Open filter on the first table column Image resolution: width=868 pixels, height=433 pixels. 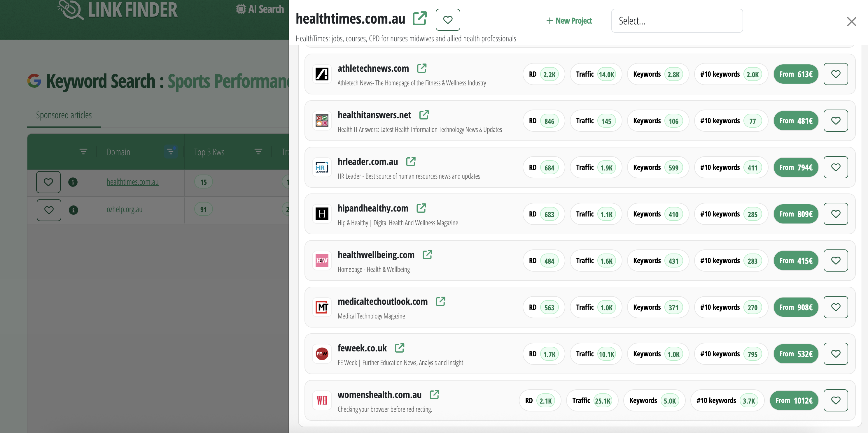pyautogui.click(x=83, y=152)
